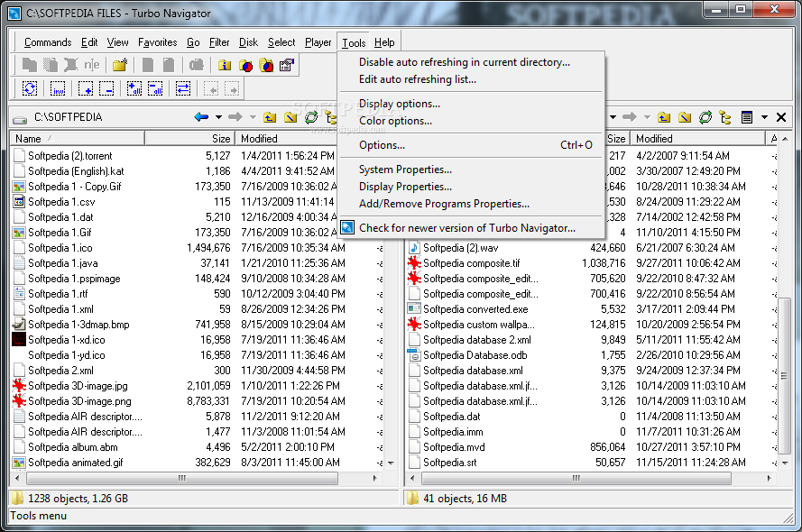This screenshot has height=532, width=802.
Task: Select file 'Softpedia (2).torrent'
Action: click(x=70, y=156)
